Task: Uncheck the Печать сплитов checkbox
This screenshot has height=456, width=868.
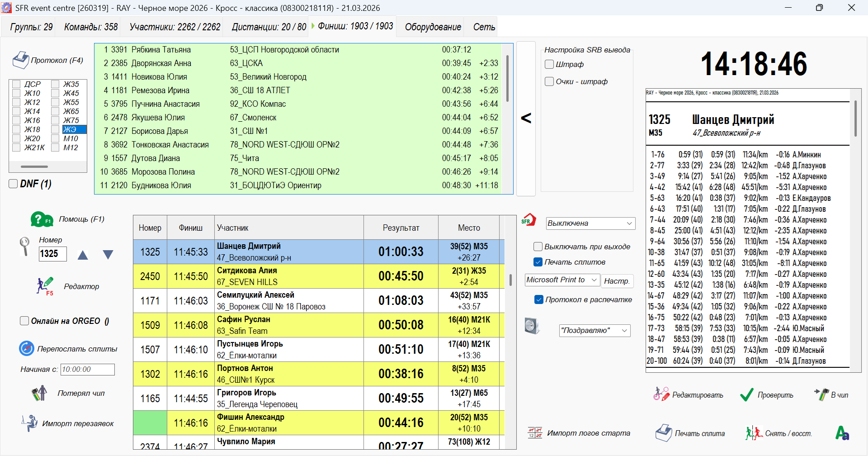Action: point(538,262)
